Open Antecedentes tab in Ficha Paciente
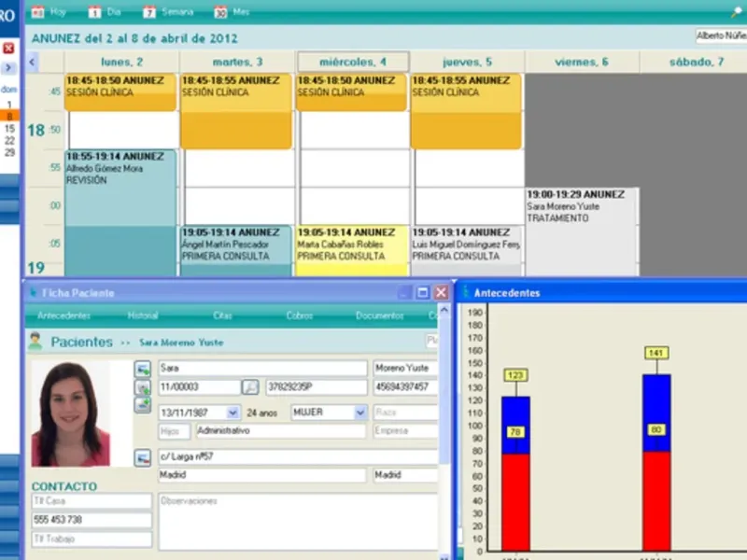This screenshot has height=560, width=747. (63, 315)
